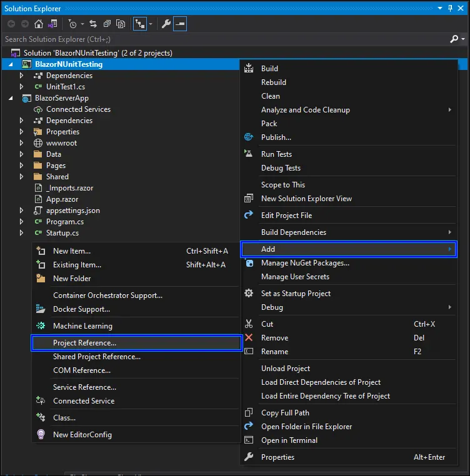Expand the wwwroot folder arrow
This screenshot has width=470, height=476.
pyautogui.click(x=21, y=142)
